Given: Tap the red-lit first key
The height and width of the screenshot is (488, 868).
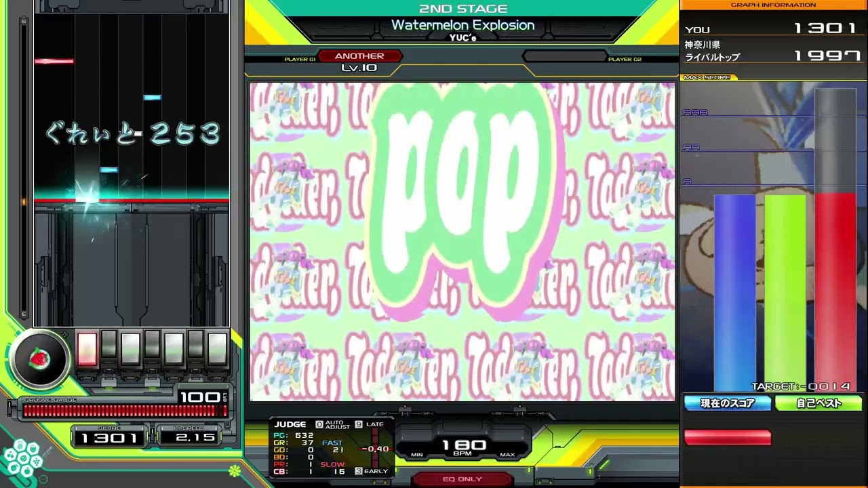Looking at the screenshot, I should click(x=87, y=349).
